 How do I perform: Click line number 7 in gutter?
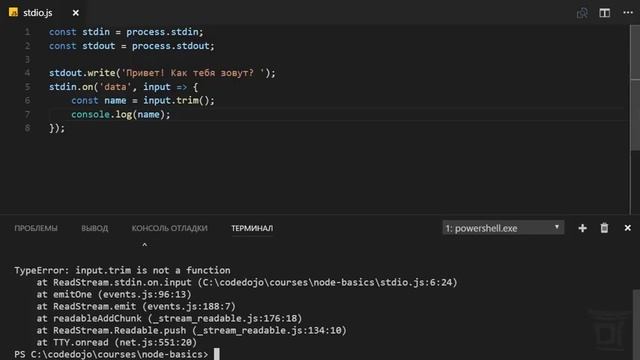[27, 114]
